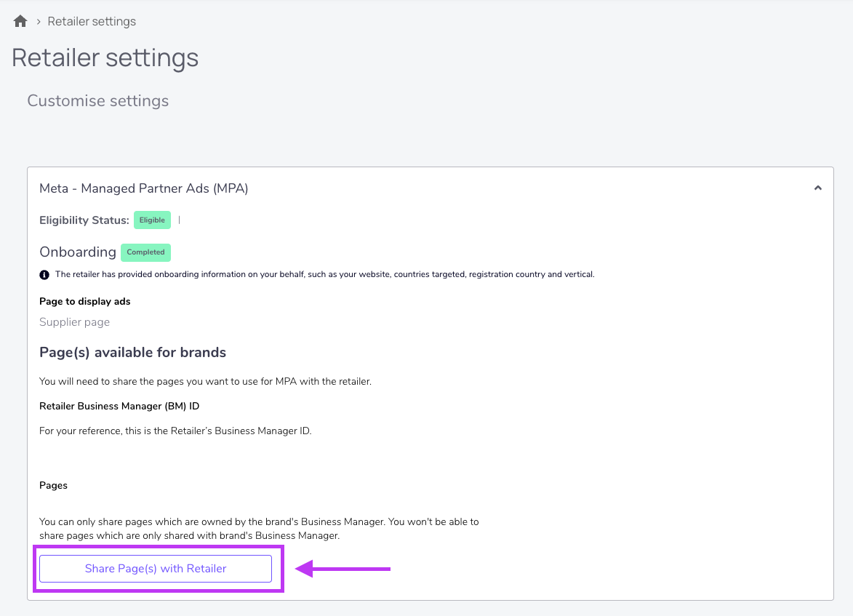Open Retailer settings breadcrumb link

click(92, 21)
